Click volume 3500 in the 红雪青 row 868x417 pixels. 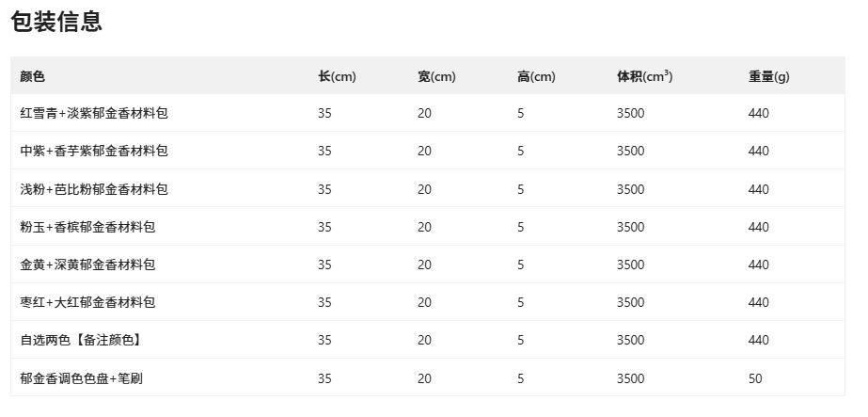[630, 113]
